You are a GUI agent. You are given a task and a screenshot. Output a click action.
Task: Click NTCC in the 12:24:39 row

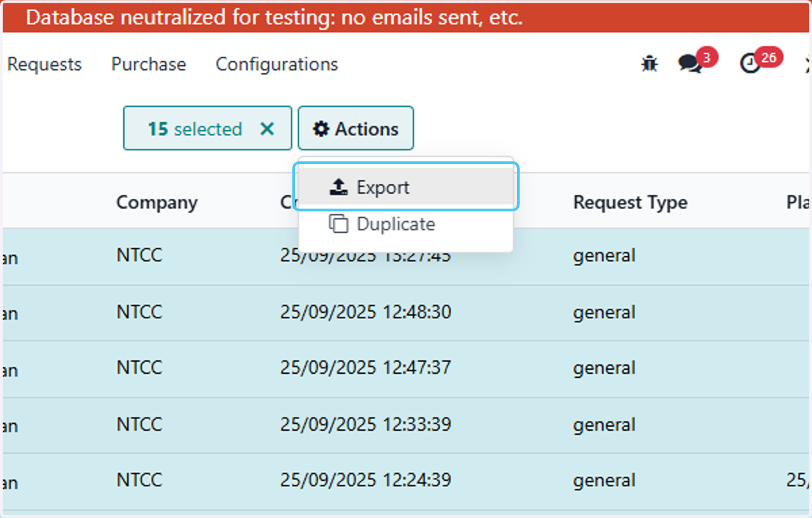click(x=139, y=480)
